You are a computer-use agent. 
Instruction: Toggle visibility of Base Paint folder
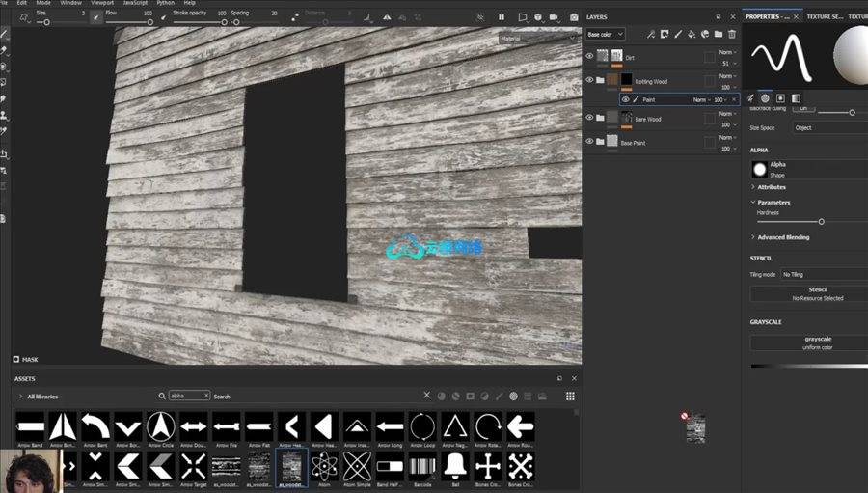(x=589, y=141)
